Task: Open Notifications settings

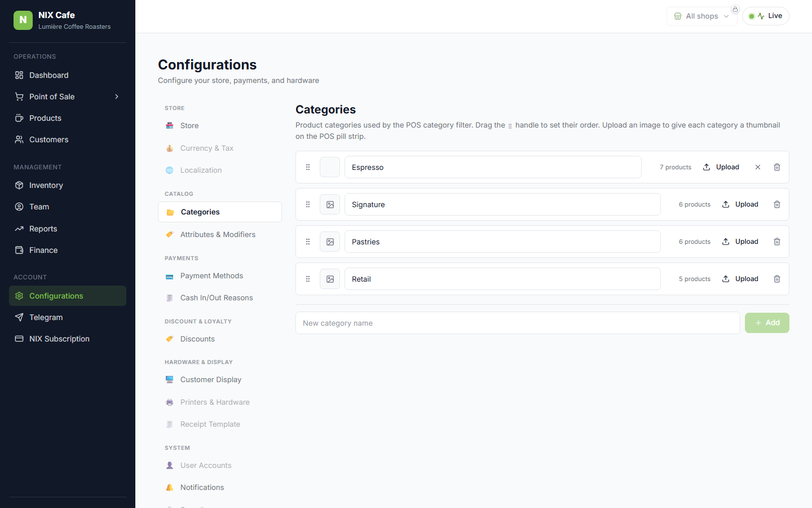Action: coord(220,487)
